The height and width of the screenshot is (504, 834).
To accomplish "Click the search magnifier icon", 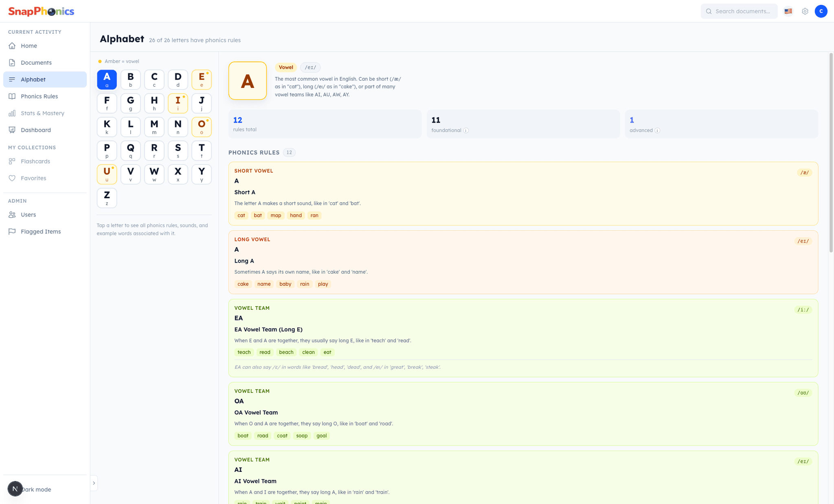I will (709, 11).
